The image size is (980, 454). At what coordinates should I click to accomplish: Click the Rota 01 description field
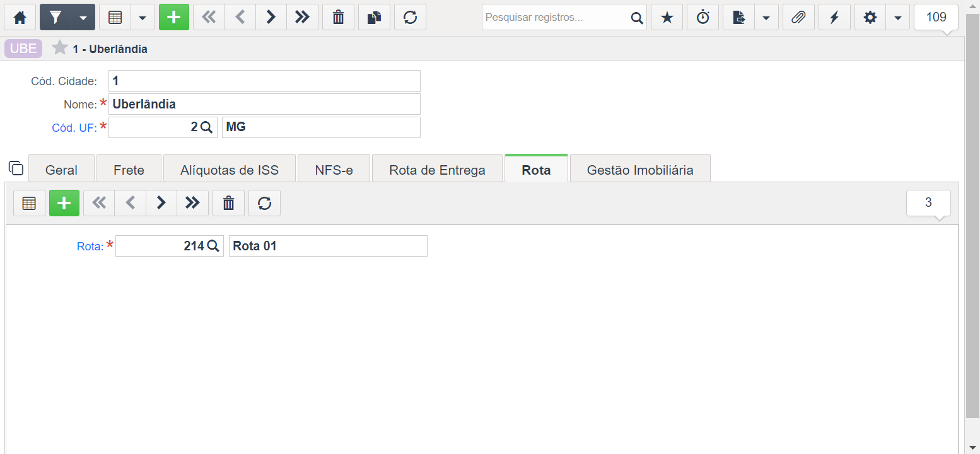pyautogui.click(x=328, y=246)
